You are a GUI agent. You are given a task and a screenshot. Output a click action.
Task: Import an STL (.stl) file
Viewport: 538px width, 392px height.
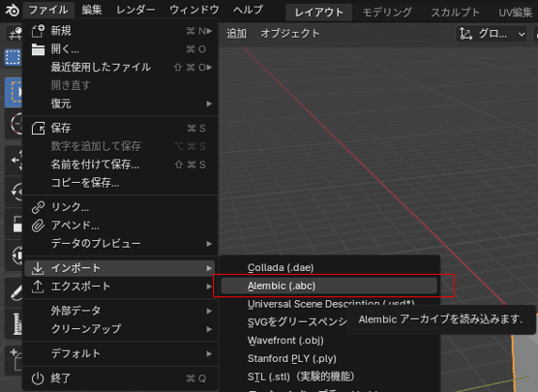pos(329,377)
